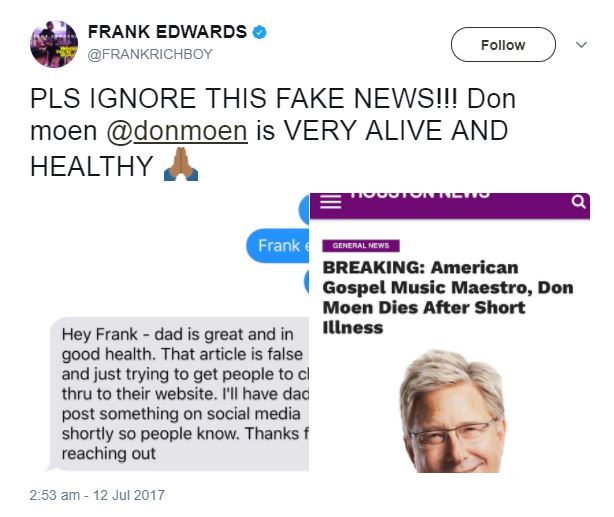The width and height of the screenshot is (614, 517).
Task: Click the topmost blue chat bubble
Action: 303,208
